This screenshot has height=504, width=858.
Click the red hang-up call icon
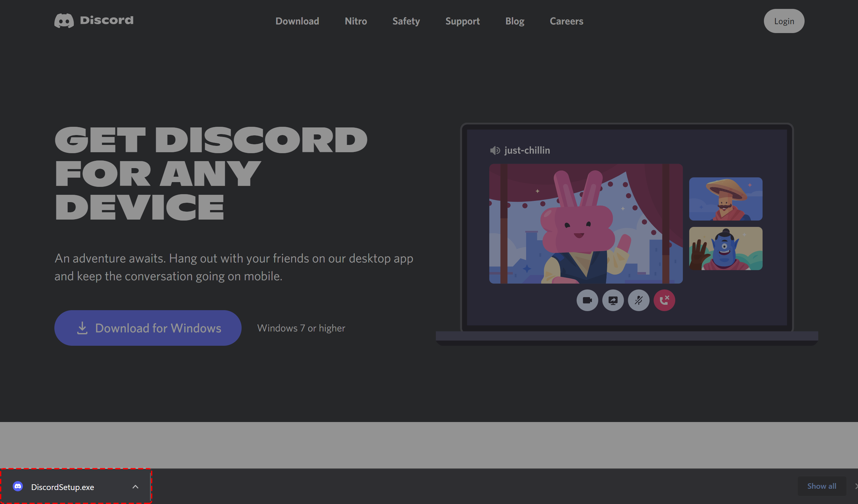(x=664, y=300)
